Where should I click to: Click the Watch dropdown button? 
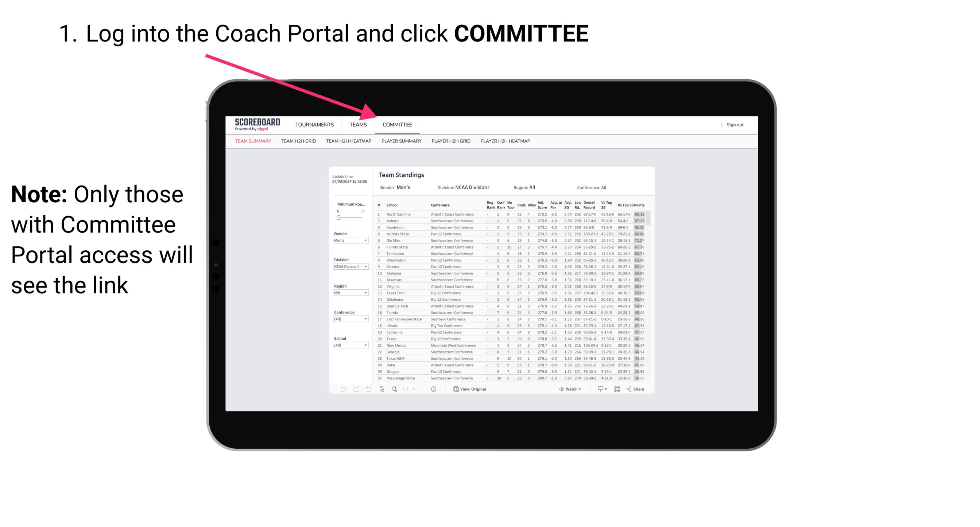568,389
